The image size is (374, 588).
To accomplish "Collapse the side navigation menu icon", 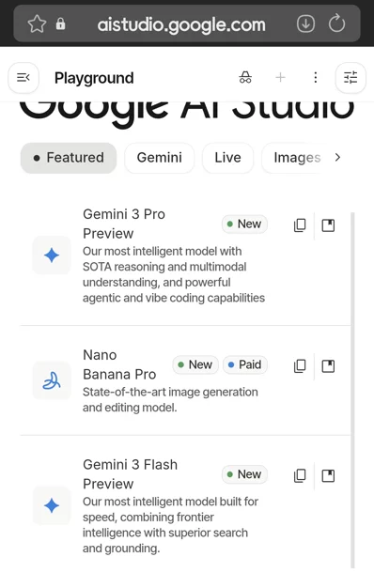I will click(x=23, y=78).
